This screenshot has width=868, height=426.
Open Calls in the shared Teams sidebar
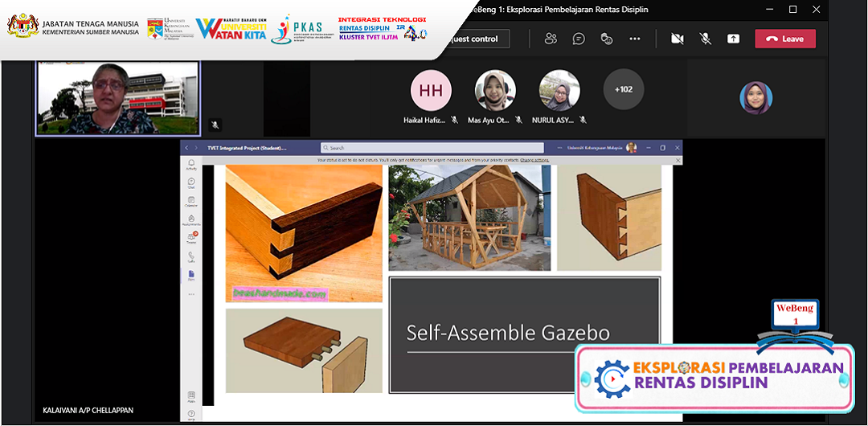pyautogui.click(x=191, y=257)
